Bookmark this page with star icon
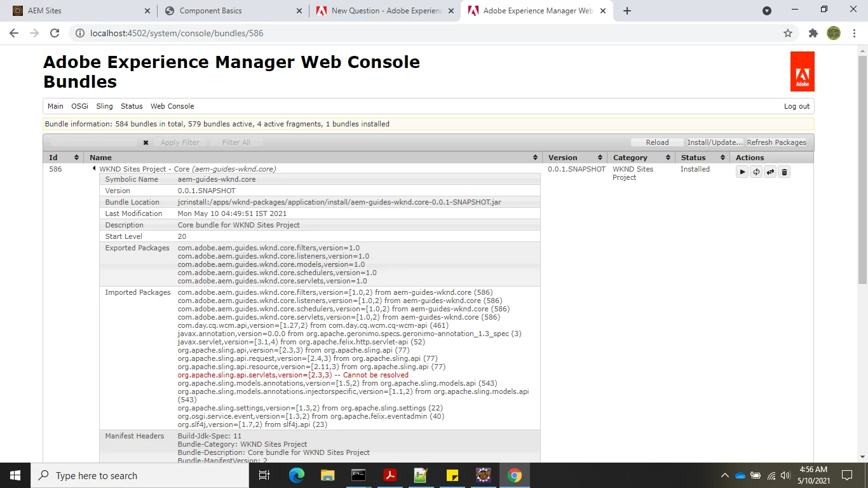The image size is (868, 488). click(x=788, y=33)
